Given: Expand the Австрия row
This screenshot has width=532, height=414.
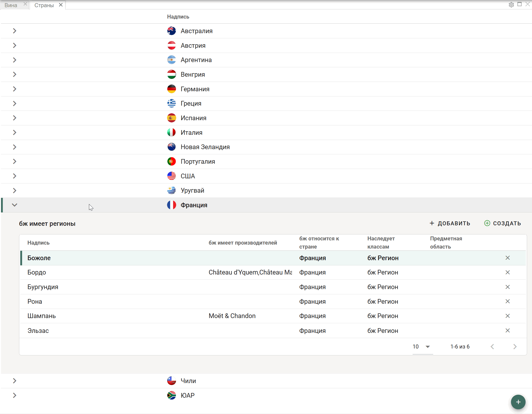Looking at the screenshot, I should tap(15, 46).
